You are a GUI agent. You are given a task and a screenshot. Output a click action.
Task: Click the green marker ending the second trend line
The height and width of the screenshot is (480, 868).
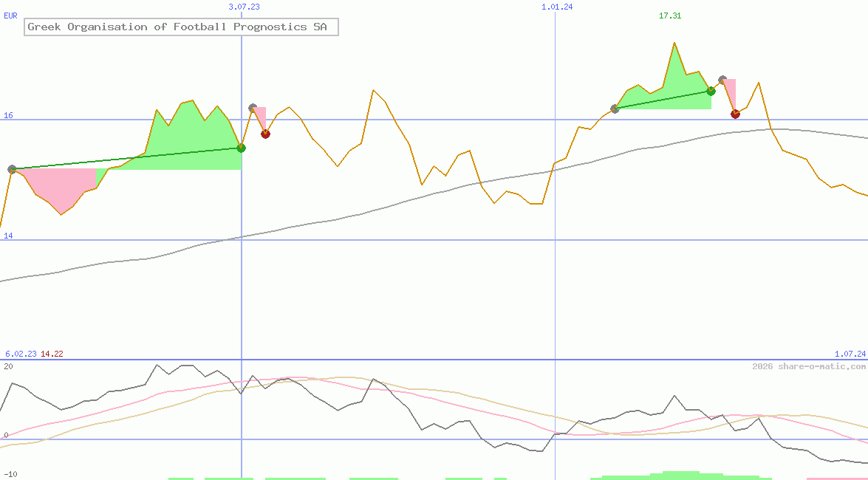tap(711, 91)
